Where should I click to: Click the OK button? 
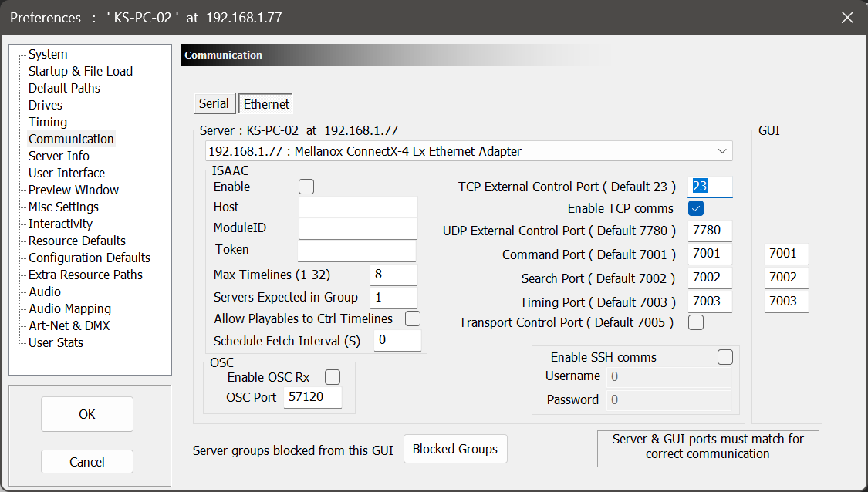(x=87, y=414)
